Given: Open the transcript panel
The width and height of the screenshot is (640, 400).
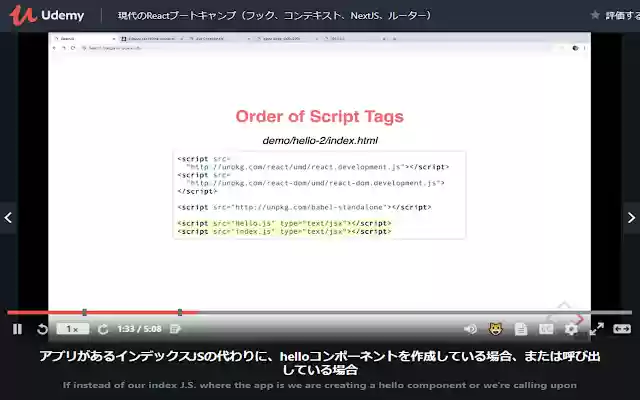Looking at the screenshot, I should [x=521, y=329].
